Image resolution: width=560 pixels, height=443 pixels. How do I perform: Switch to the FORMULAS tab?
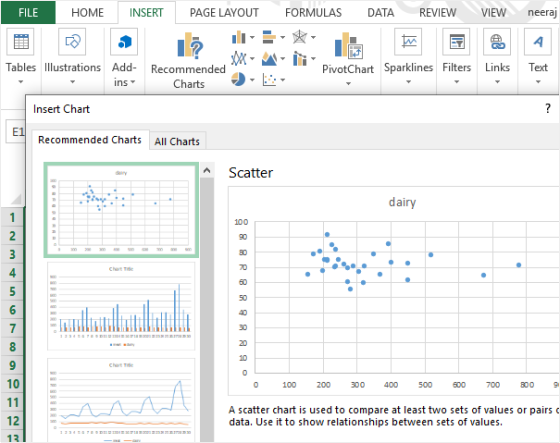point(313,13)
